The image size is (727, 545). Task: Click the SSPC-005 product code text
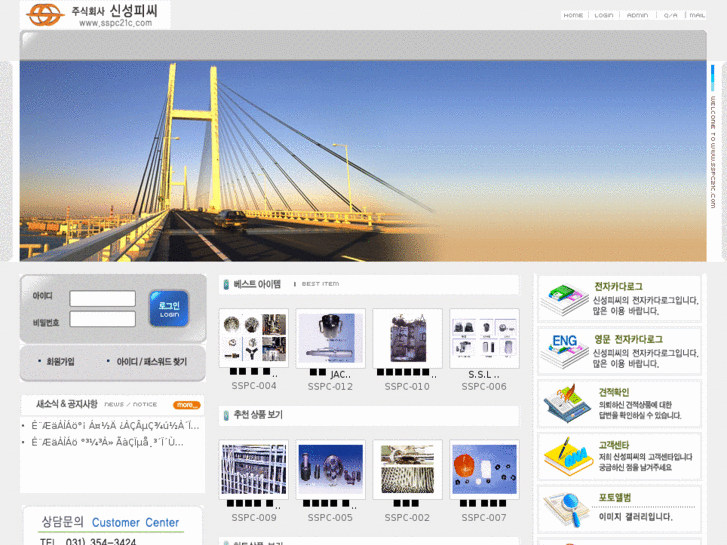pyautogui.click(x=330, y=518)
